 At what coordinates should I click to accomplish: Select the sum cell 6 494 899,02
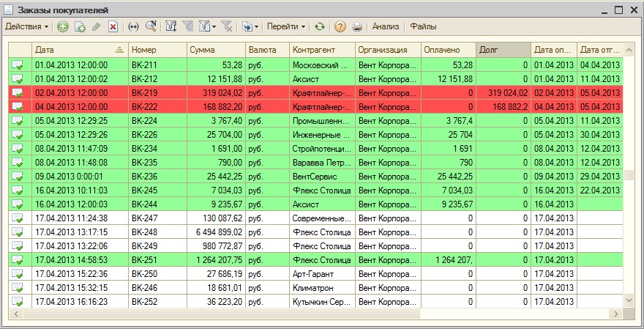(x=216, y=232)
